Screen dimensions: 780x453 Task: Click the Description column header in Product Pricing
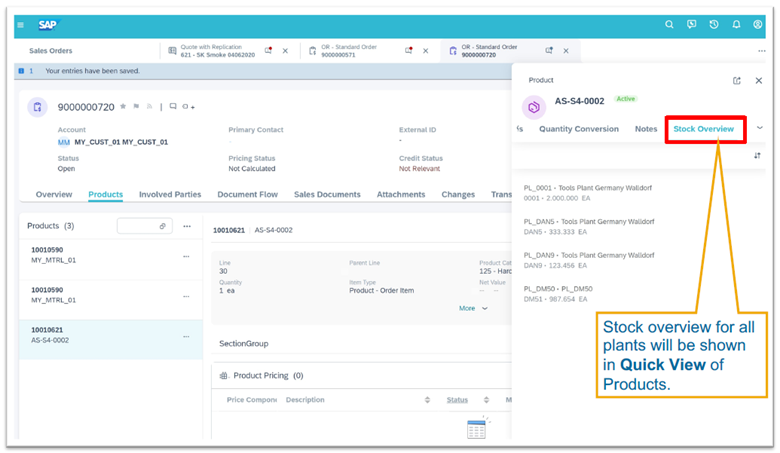[x=305, y=400]
